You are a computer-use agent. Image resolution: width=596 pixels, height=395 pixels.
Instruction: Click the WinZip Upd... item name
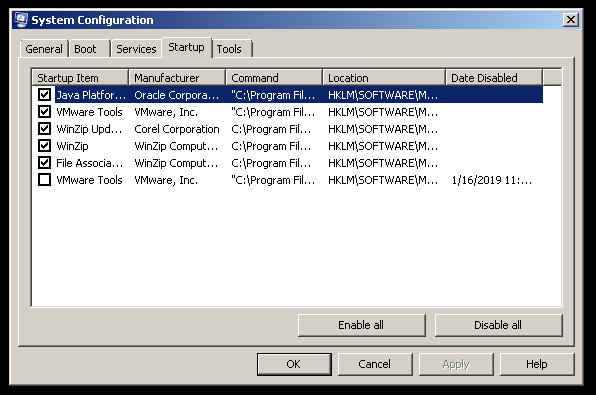tap(89, 129)
